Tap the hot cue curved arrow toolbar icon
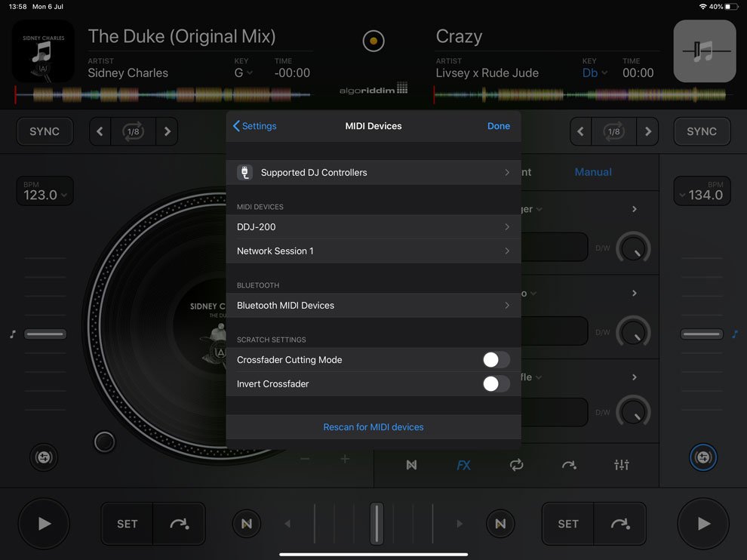 click(569, 466)
